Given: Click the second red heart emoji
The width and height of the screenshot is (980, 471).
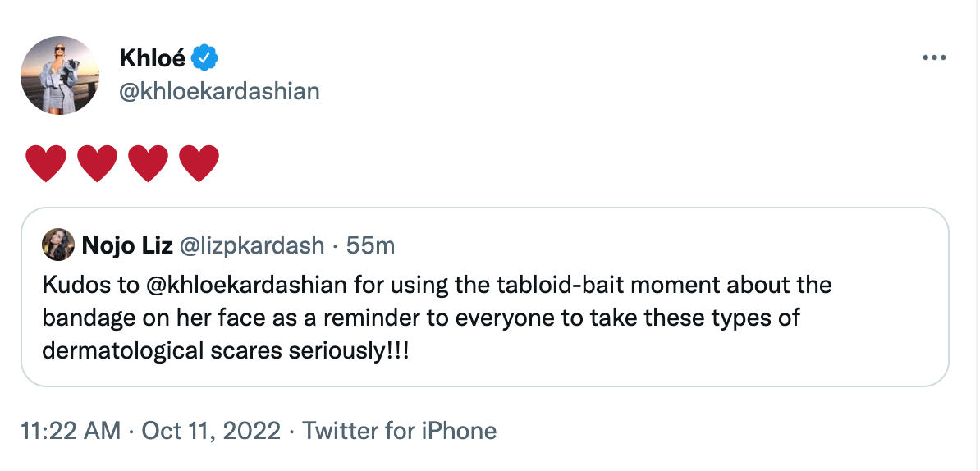Looking at the screenshot, I should click(x=97, y=162).
